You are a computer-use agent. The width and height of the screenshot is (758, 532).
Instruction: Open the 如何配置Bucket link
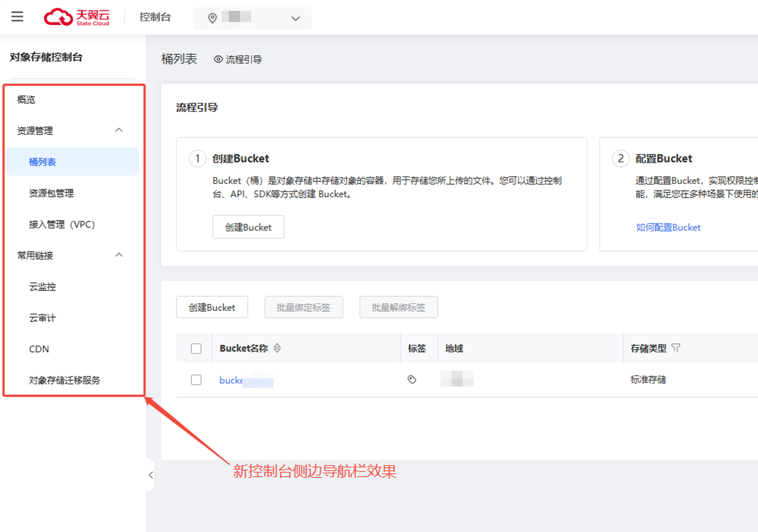pyautogui.click(x=668, y=227)
